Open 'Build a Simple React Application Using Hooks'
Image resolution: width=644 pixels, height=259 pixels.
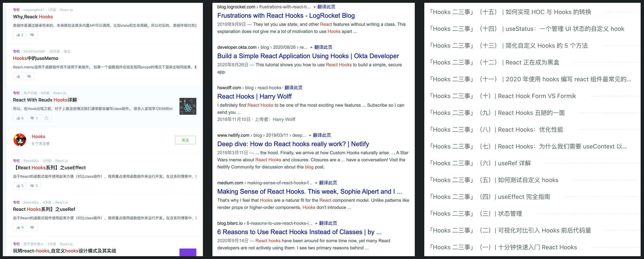[308, 56]
